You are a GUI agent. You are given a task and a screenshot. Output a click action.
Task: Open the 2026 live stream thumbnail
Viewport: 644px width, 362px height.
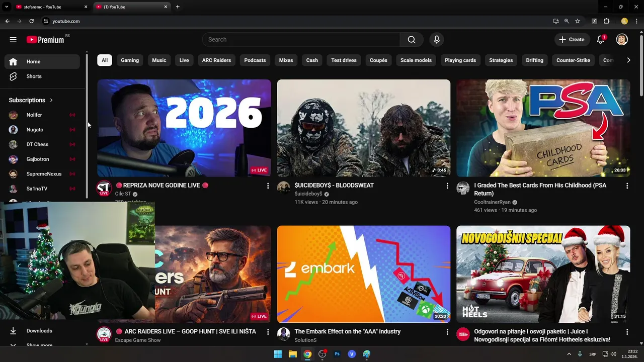pyautogui.click(x=184, y=128)
